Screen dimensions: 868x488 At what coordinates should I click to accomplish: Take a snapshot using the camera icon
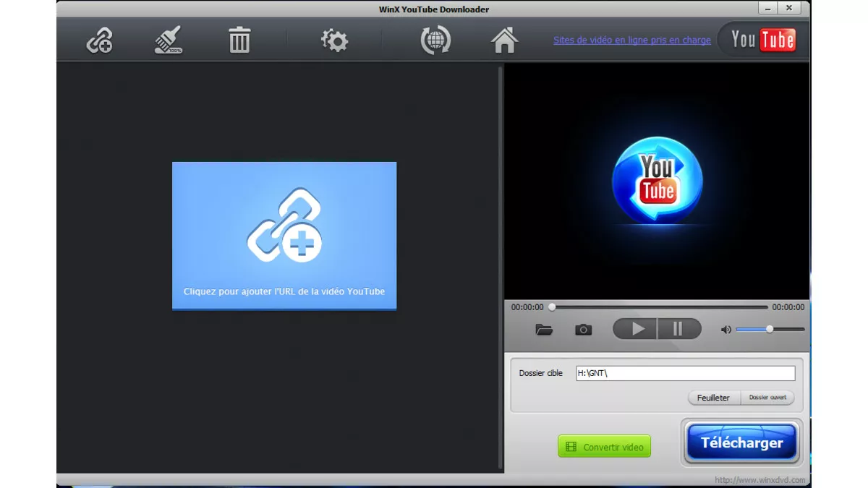[x=583, y=330]
